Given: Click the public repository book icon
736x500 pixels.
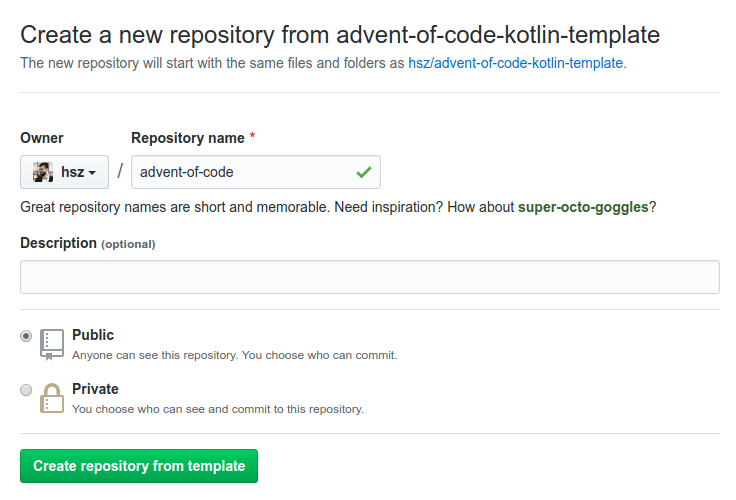Looking at the screenshot, I should tap(52, 344).
